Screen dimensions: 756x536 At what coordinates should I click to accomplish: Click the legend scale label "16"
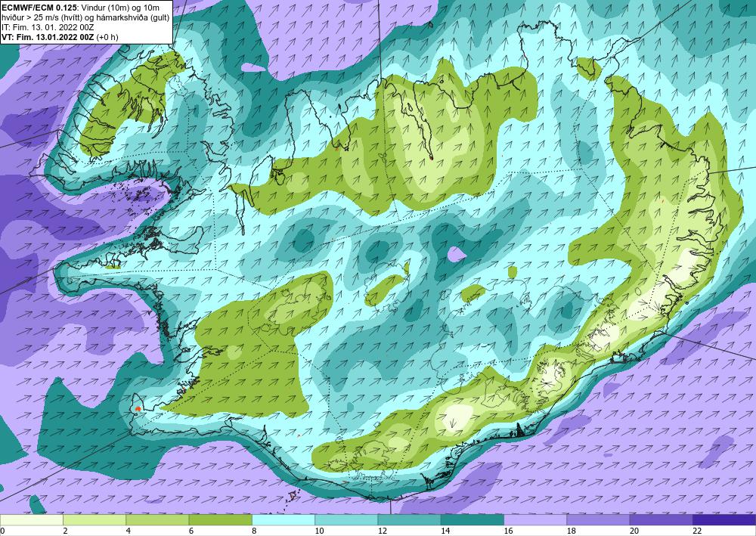click(508, 531)
